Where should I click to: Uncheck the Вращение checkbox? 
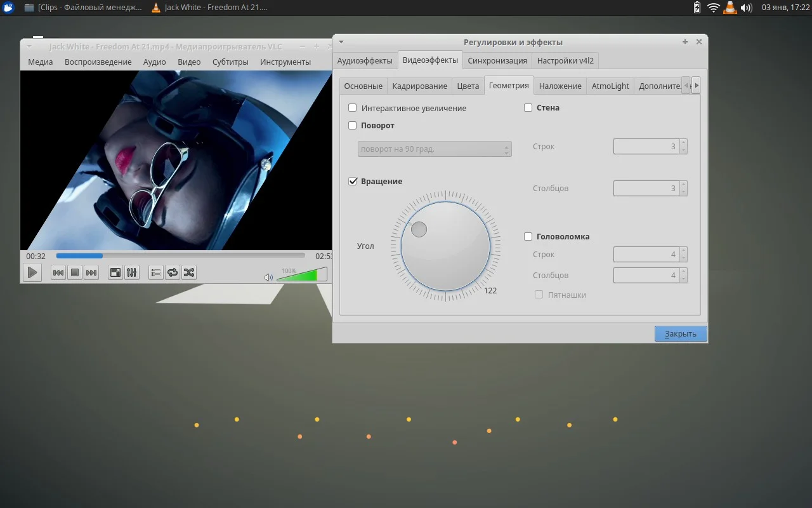click(x=353, y=182)
